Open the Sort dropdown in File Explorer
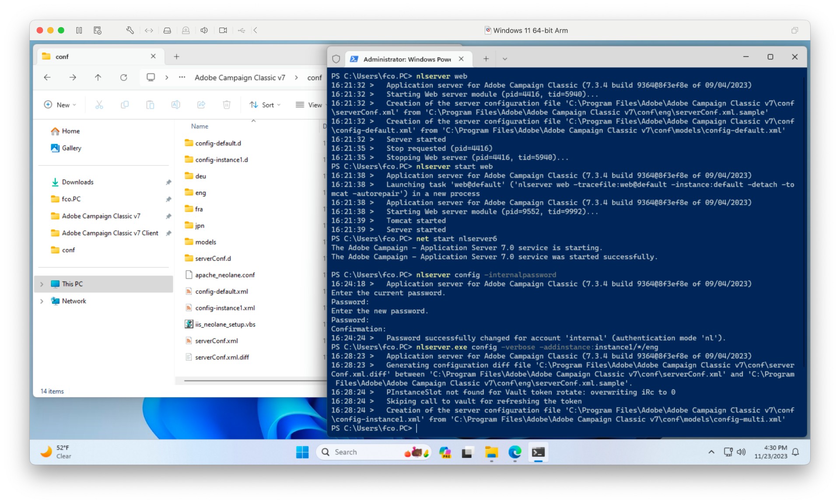 pos(264,105)
